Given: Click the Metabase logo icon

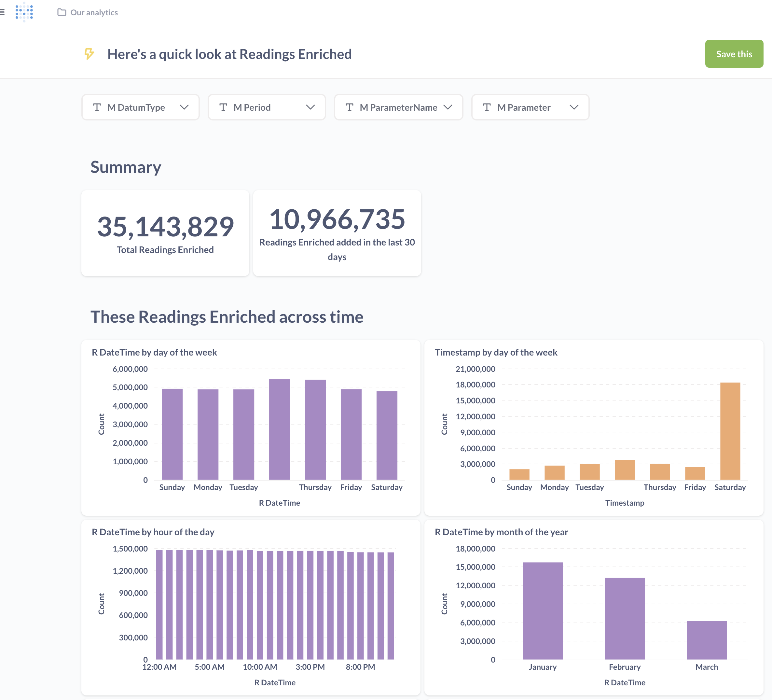Looking at the screenshot, I should coord(24,12).
